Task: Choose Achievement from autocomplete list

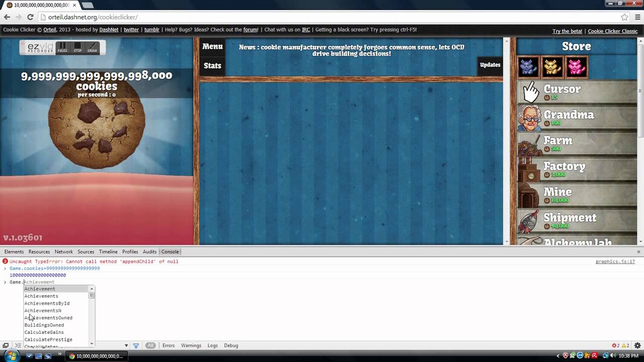Action: [x=56, y=289]
